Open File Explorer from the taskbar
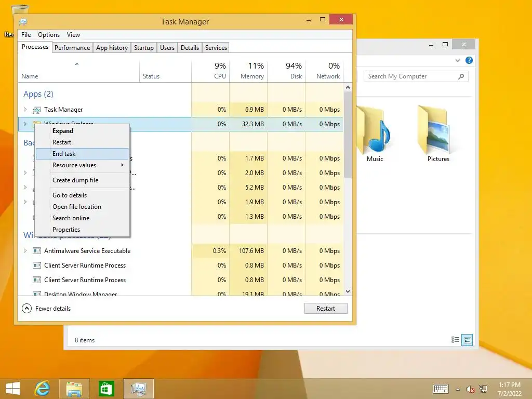Screen dimensions: 532x399 tap(74, 389)
